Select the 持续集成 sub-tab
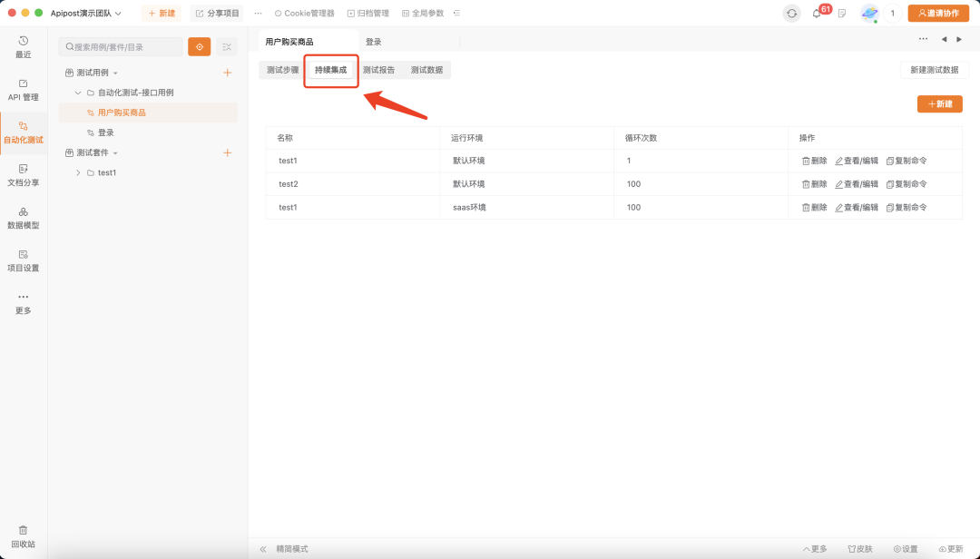The image size is (980, 559). [330, 70]
